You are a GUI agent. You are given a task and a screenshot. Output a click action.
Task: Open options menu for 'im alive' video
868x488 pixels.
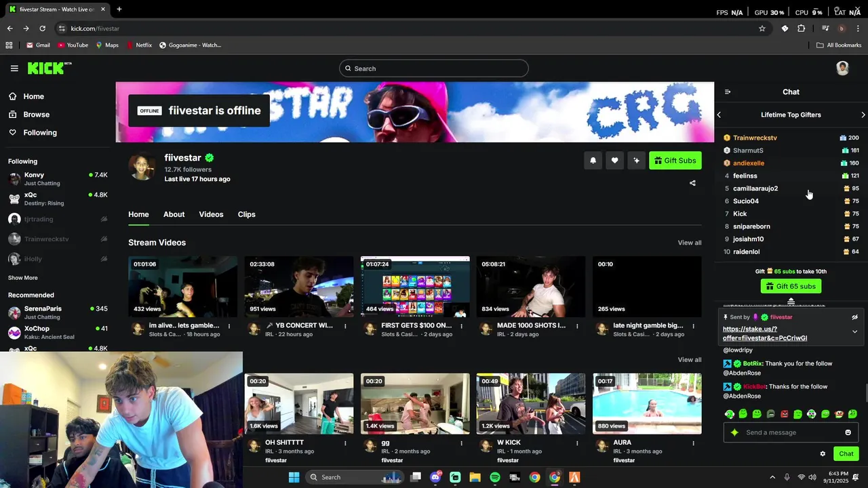point(229,326)
